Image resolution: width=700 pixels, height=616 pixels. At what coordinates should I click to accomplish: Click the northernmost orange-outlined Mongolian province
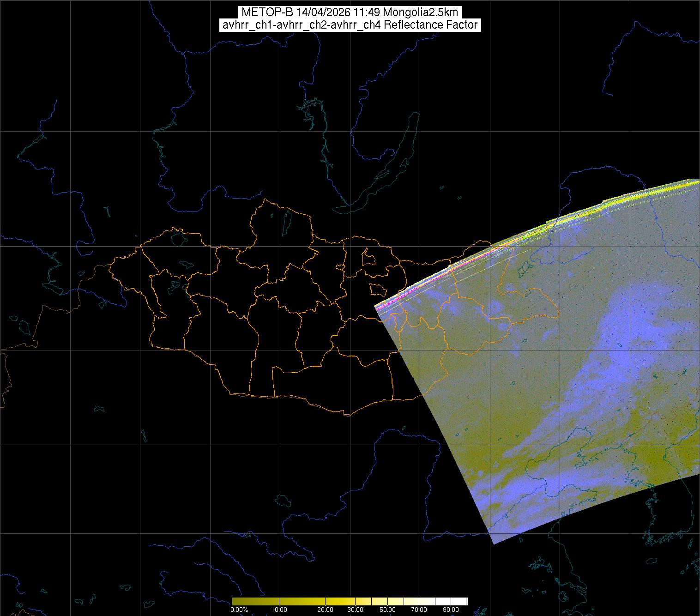click(282, 226)
